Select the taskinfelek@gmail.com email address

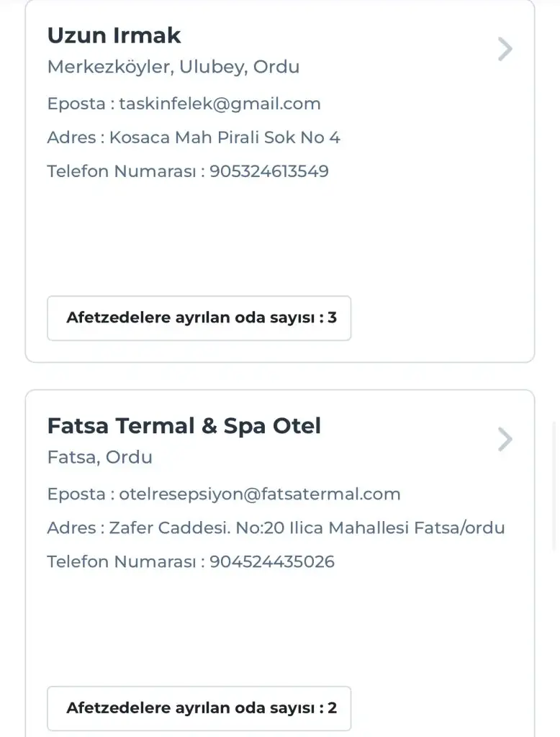[x=220, y=104]
